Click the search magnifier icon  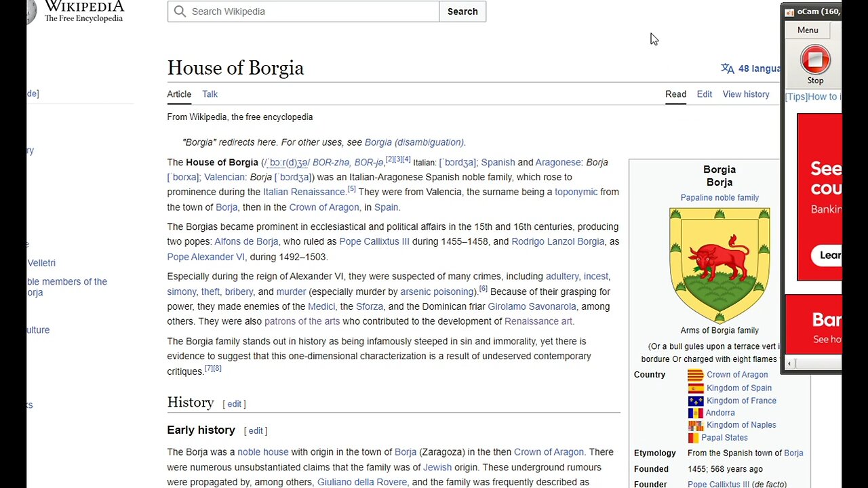[x=180, y=12]
